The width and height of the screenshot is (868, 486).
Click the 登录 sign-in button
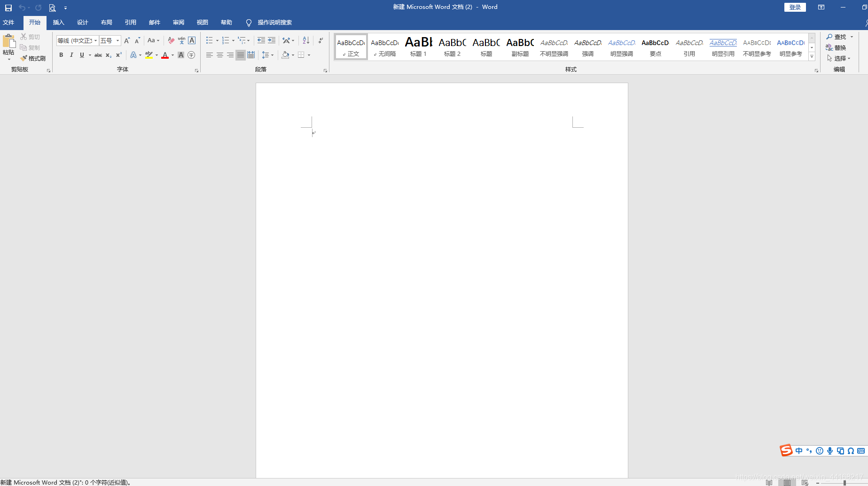point(794,7)
